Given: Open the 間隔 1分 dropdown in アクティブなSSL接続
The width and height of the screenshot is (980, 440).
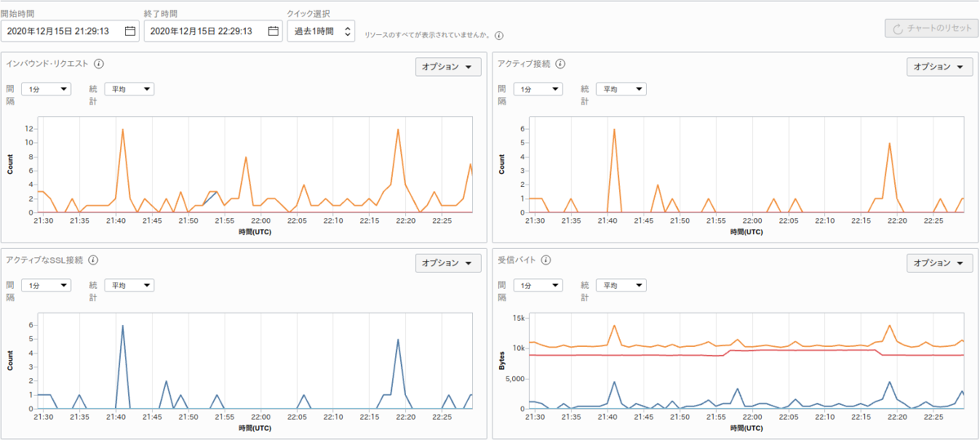Looking at the screenshot, I should click(x=47, y=285).
